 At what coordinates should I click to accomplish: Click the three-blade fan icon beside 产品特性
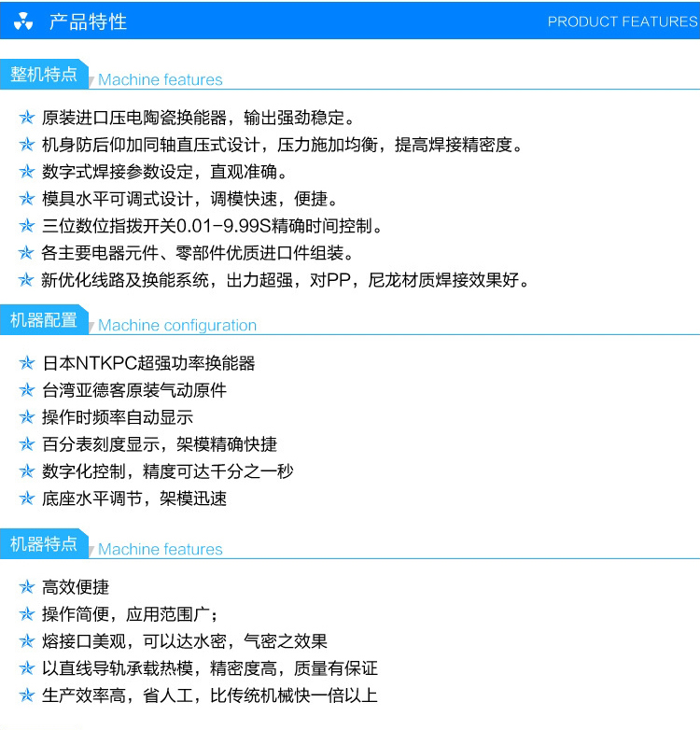click(x=24, y=21)
